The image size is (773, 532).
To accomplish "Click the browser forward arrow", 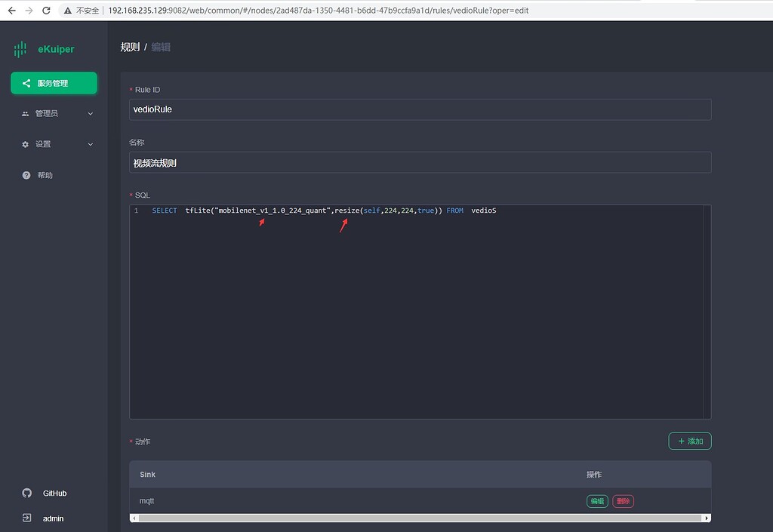I will pos(29,11).
